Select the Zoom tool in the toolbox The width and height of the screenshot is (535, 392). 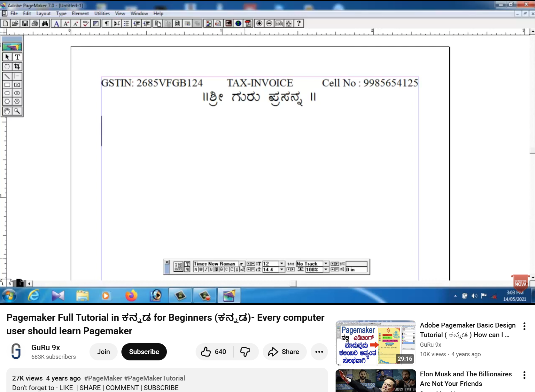click(17, 111)
